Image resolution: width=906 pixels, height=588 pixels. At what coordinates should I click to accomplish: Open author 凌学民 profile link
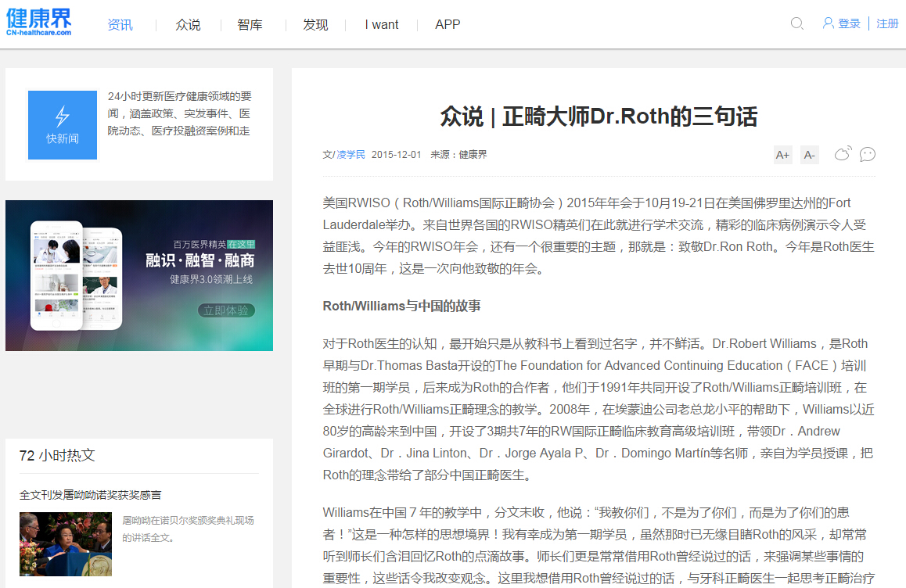pyautogui.click(x=351, y=155)
